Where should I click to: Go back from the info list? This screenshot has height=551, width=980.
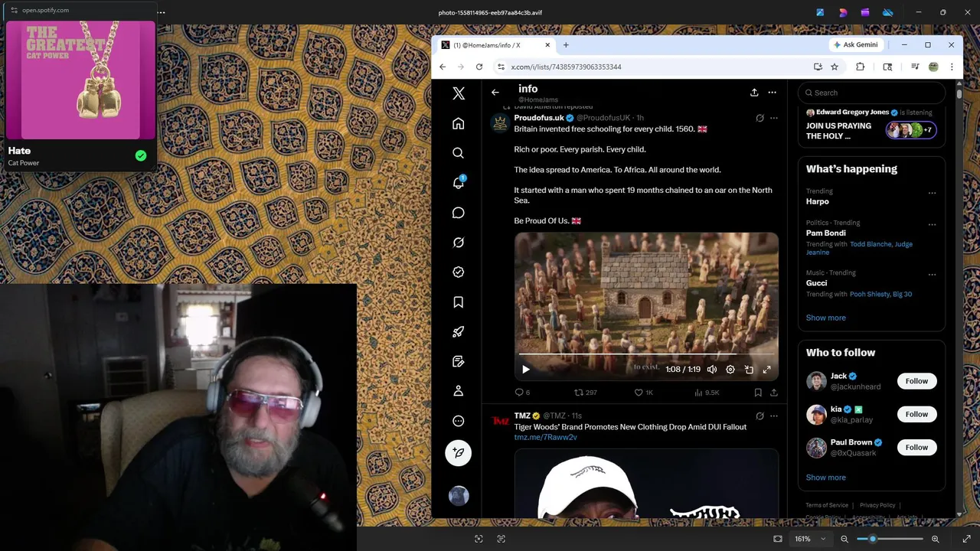pyautogui.click(x=495, y=93)
